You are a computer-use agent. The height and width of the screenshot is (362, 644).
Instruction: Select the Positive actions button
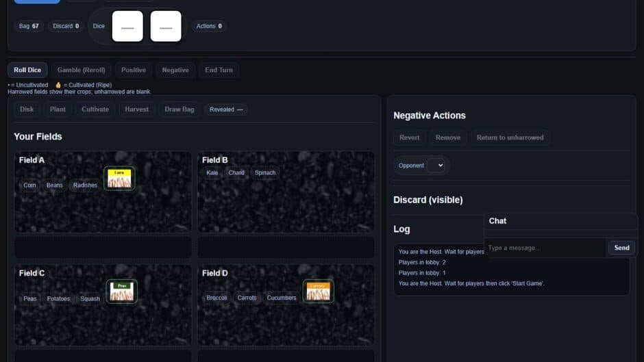pos(134,70)
